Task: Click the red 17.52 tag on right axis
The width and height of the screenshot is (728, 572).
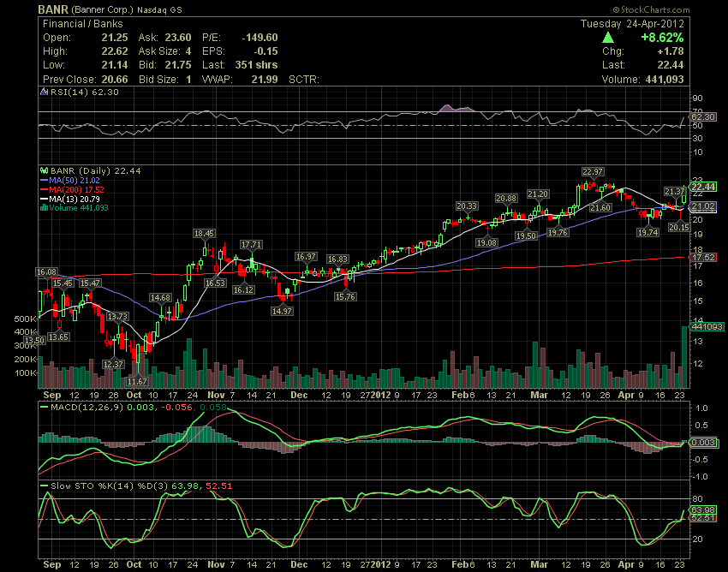Action: tap(703, 257)
